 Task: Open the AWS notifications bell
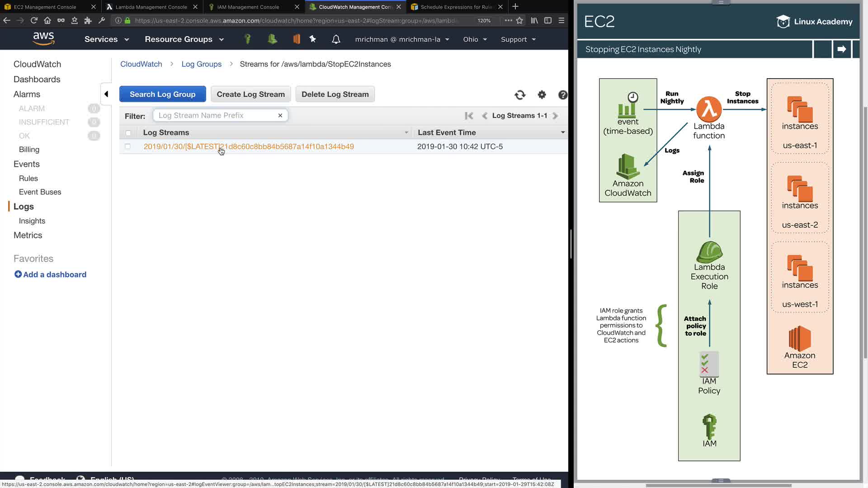[336, 39]
